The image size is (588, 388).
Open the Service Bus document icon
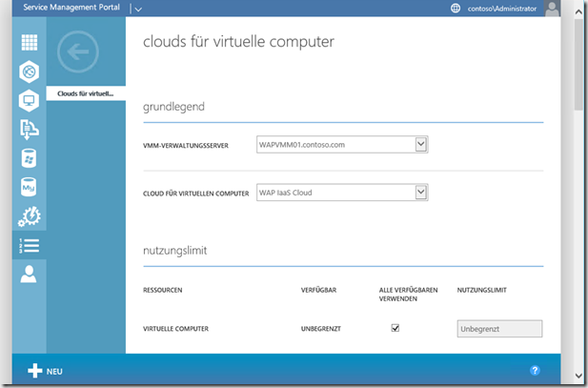coord(29,130)
